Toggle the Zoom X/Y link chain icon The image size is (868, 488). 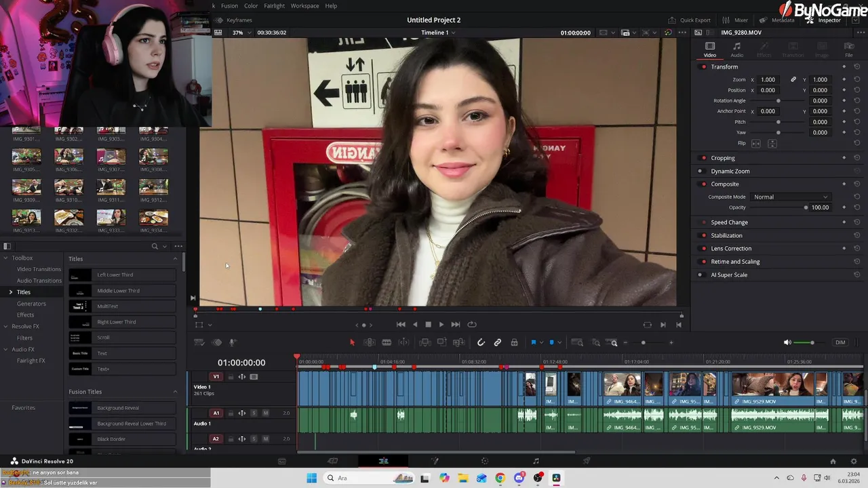pyautogui.click(x=793, y=79)
